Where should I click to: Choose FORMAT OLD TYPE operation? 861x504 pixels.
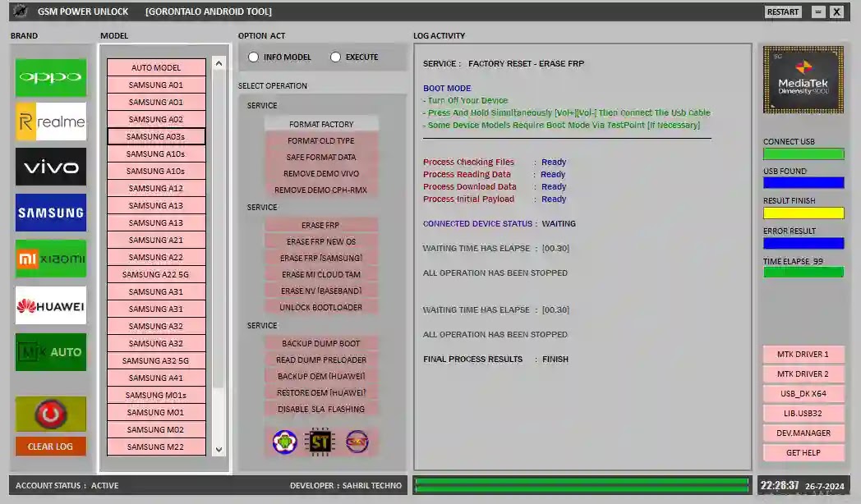pyautogui.click(x=321, y=141)
